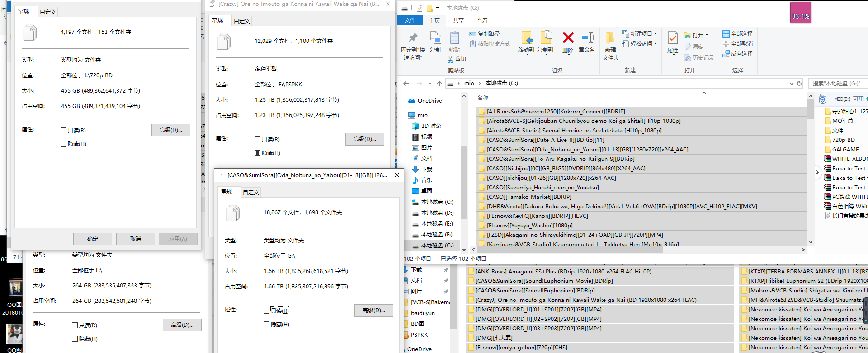Toggle Read-only checkbox in I:\720p BD dialog
868x353 pixels.
pyautogui.click(x=63, y=131)
